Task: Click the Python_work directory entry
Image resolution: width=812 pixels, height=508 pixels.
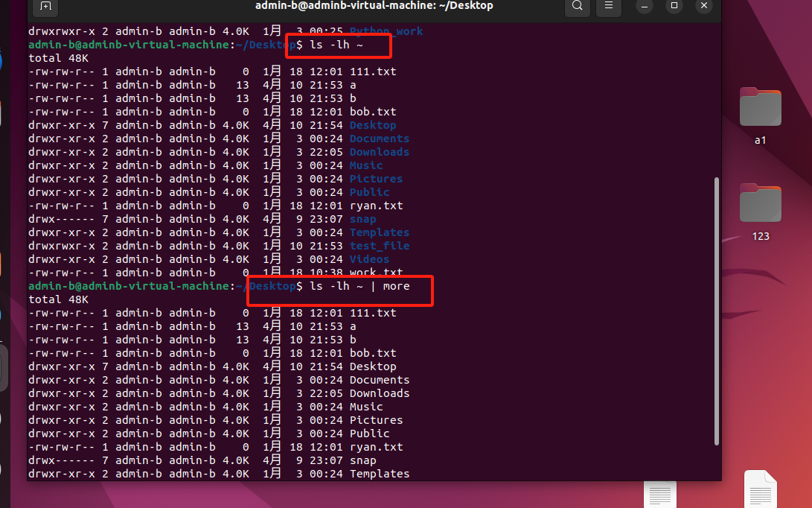Action: pos(386,31)
